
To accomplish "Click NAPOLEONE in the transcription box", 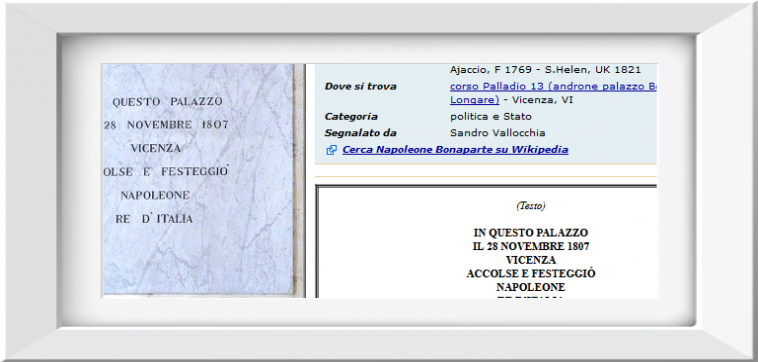I will point(530,287).
